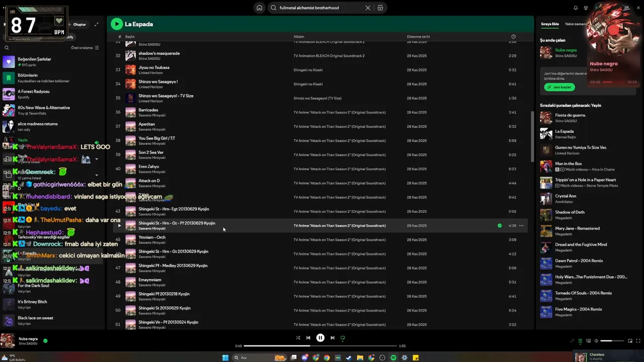Open File Explorer from the Windows taskbar
644x362 pixels.
[x=360, y=357]
